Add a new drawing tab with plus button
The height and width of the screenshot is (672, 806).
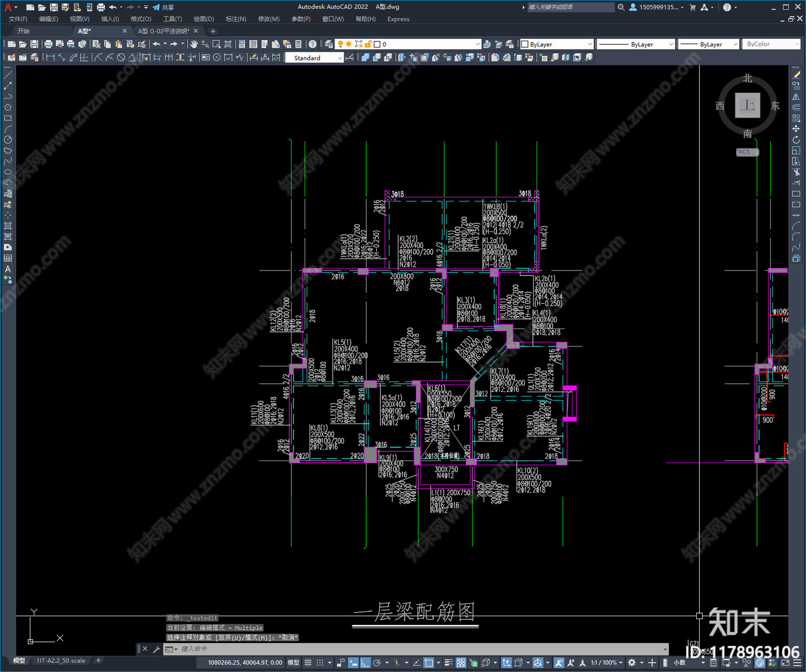pyautogui.click(x=213, y=31)
